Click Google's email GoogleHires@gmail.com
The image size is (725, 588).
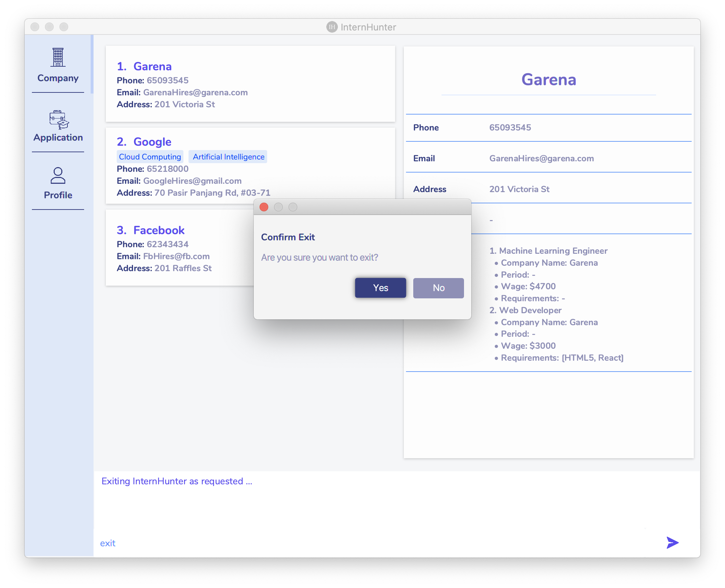192,181
